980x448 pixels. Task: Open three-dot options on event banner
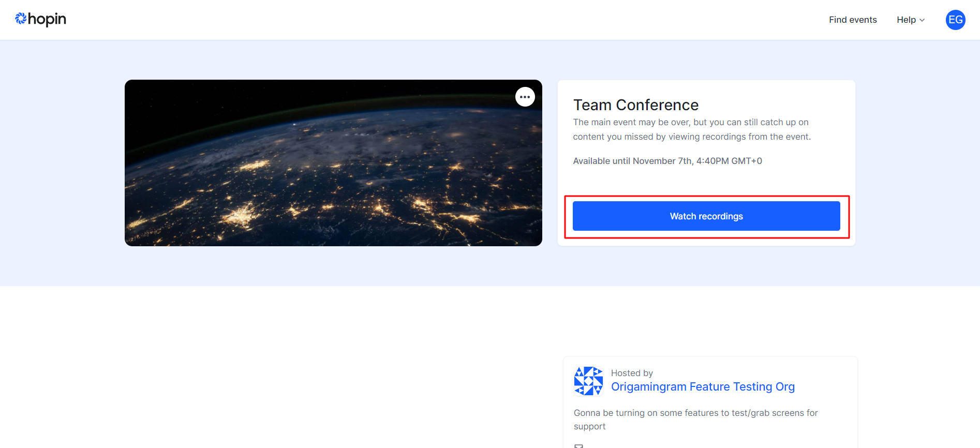[x=525, y=97]
